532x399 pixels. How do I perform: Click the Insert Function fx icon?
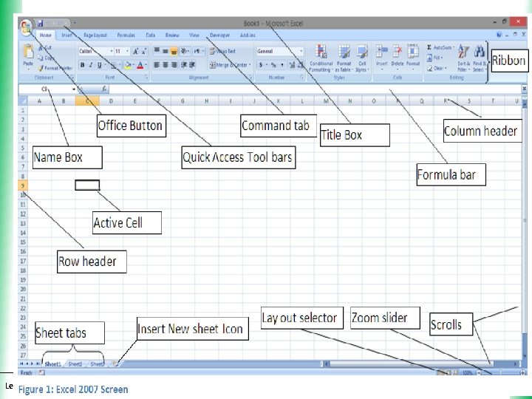(x=104, y=89)
